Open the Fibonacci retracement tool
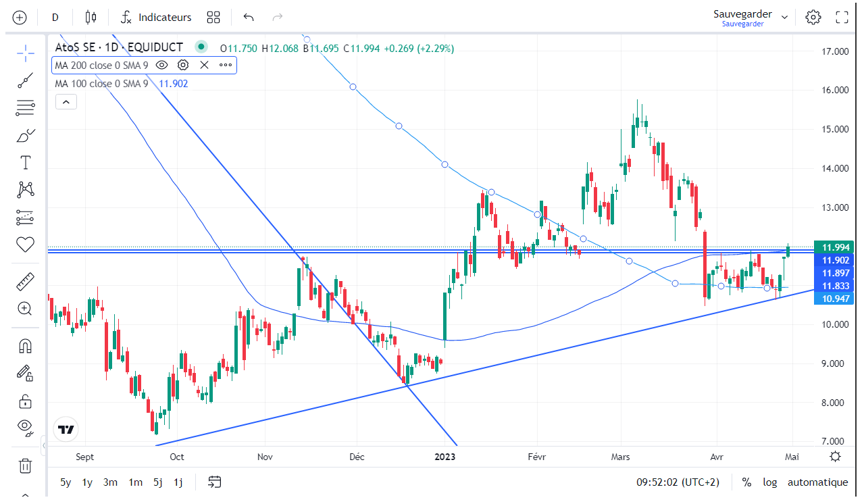The height and width of the screenshot is (504, 864). coord(25,107)
